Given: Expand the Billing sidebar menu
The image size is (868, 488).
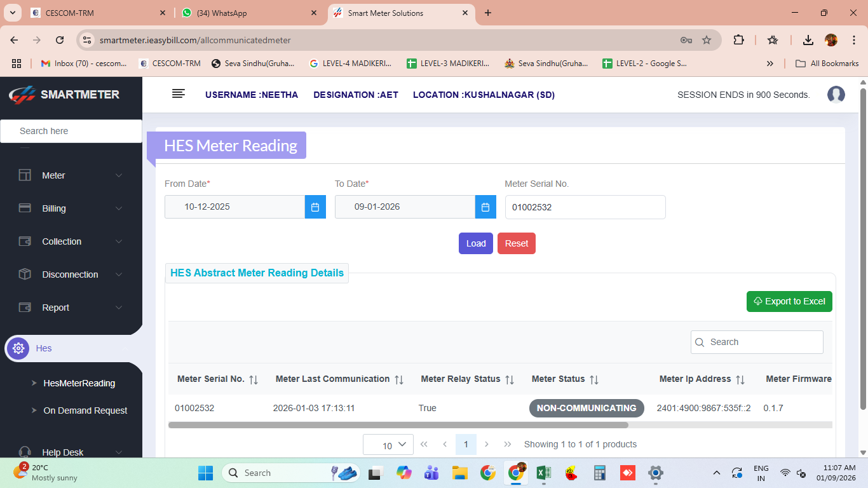Looking at the screenshot, I should click(x=71, y=208).
